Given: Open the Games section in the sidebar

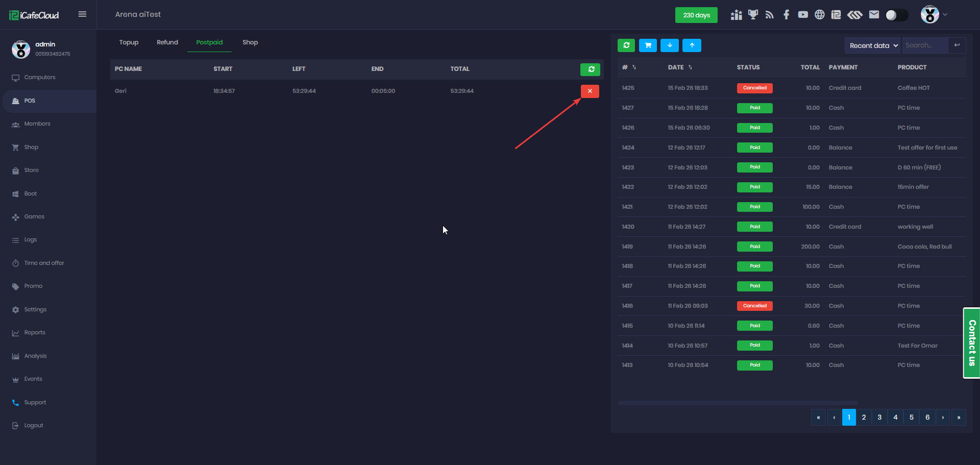Looking at the screenshot, I should 34,216.
